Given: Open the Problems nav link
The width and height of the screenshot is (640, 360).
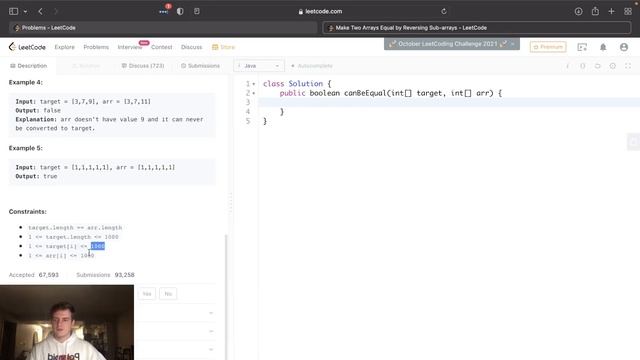Looking at the screenshot, I should tap(96, 47).
